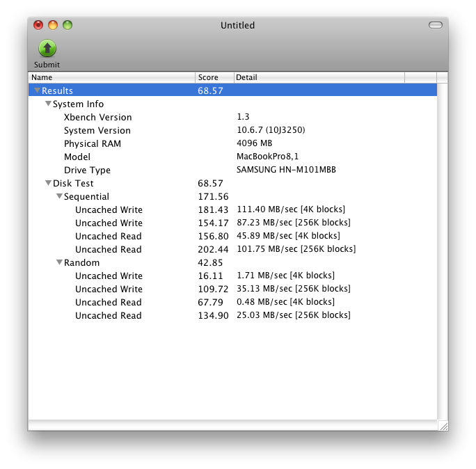Screen dimensions: 476x469
Task: Click the Untitled window title
Action: click(x=238, y=25)
